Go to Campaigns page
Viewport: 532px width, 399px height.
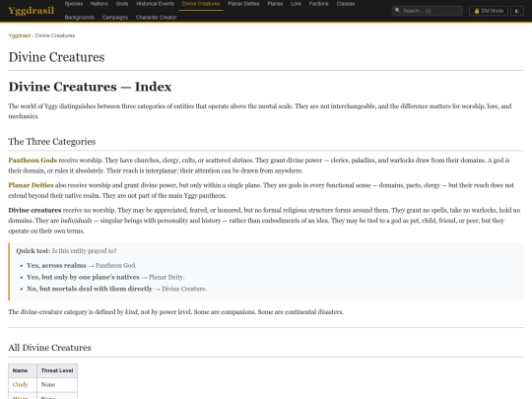coord(115,18)
